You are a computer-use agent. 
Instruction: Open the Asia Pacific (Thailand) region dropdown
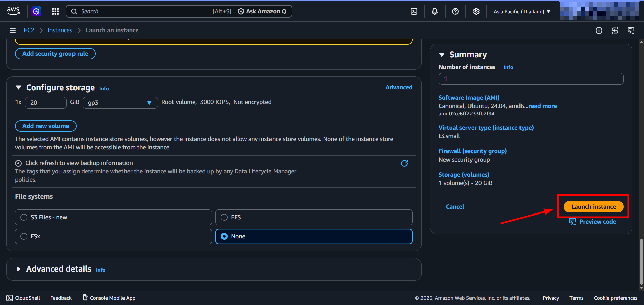[x=522, y=11]
